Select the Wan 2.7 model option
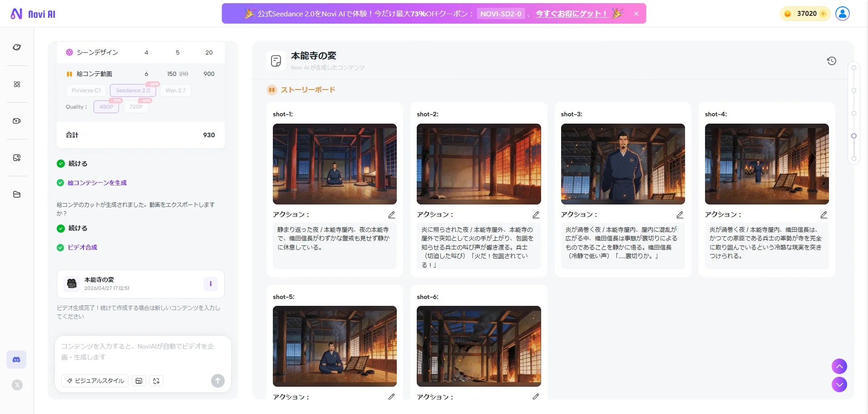 pyautogui.click(x=175, y=90)
